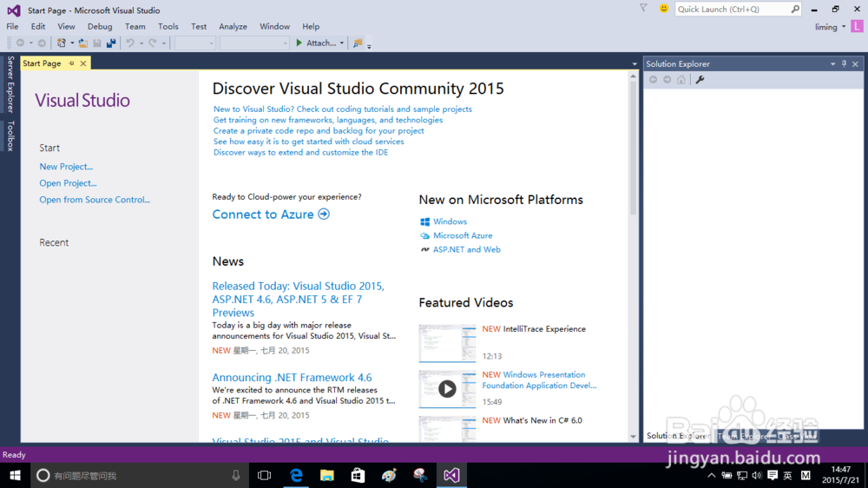Click the Solution Explorer Forward icon

pos(667,80)
